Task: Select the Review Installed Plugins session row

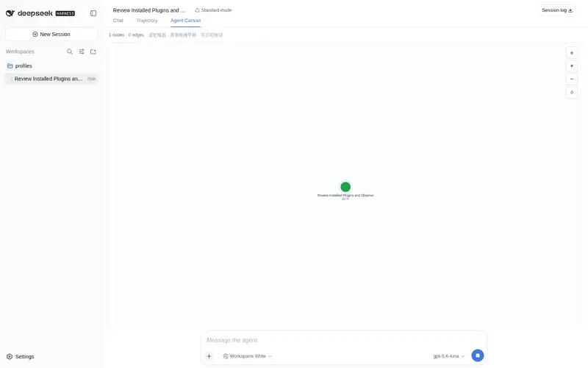Action: point(51,79)
